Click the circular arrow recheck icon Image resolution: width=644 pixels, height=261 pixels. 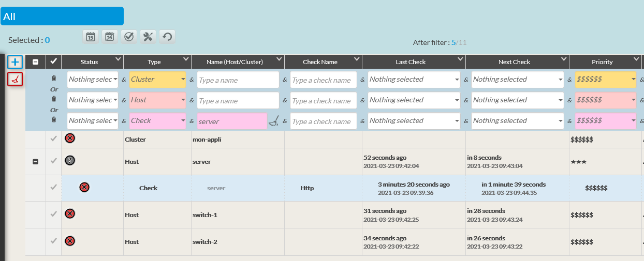click(167, 36)
